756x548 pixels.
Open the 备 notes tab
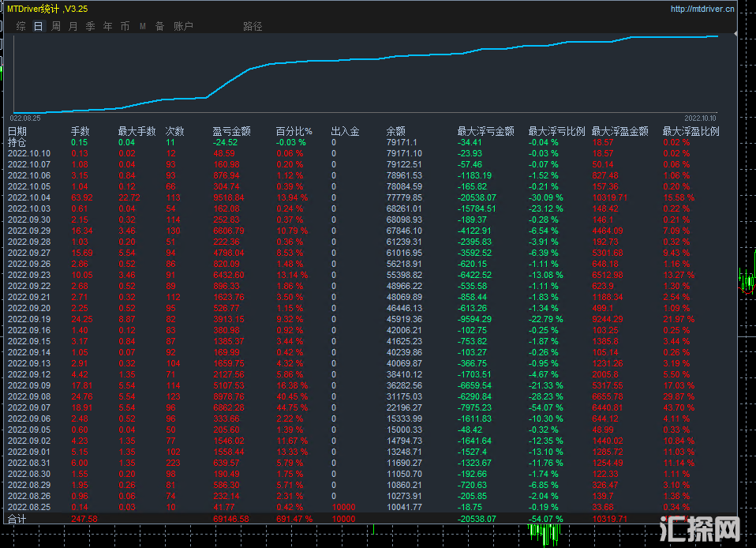click(x=159, y=26)
